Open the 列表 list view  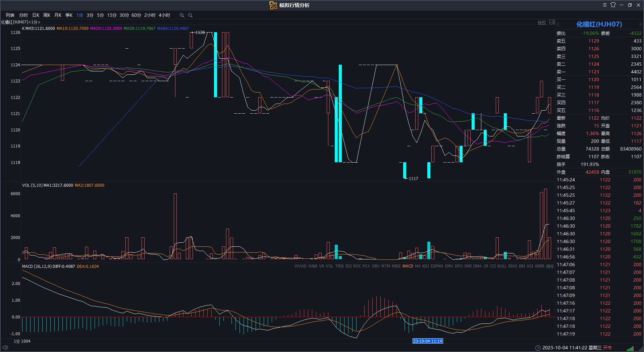(x=10, y=15)
